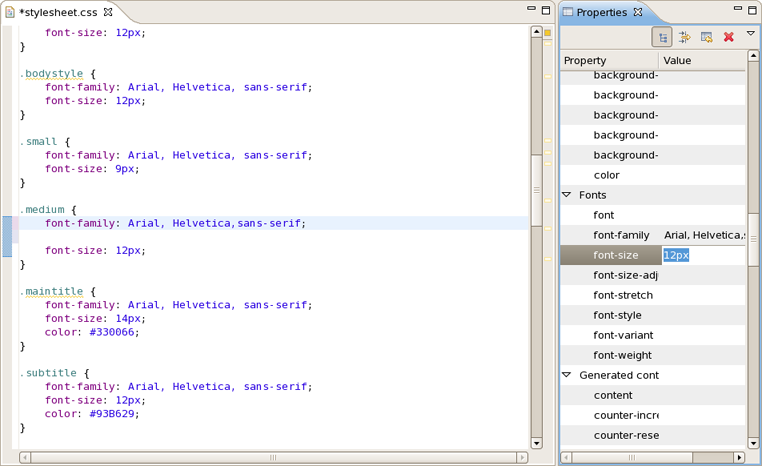Click the red X delete icon
This screenshot has width=762, height=466.
(728, 37)
